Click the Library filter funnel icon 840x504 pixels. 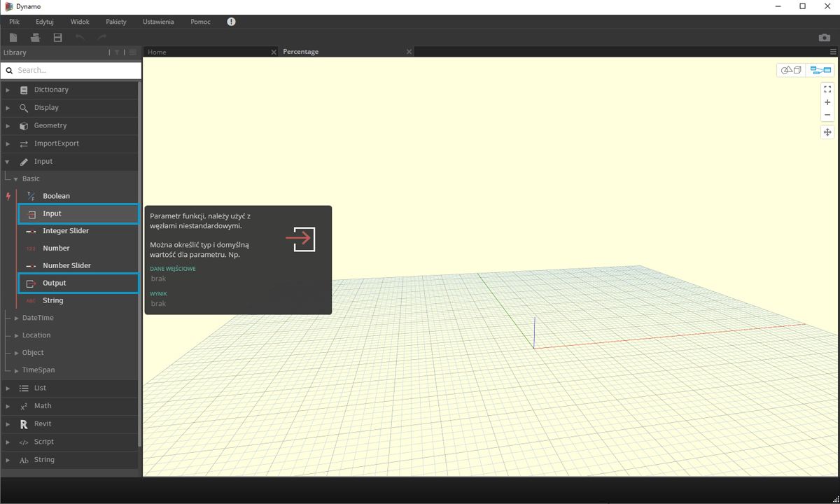click(117, 52)
